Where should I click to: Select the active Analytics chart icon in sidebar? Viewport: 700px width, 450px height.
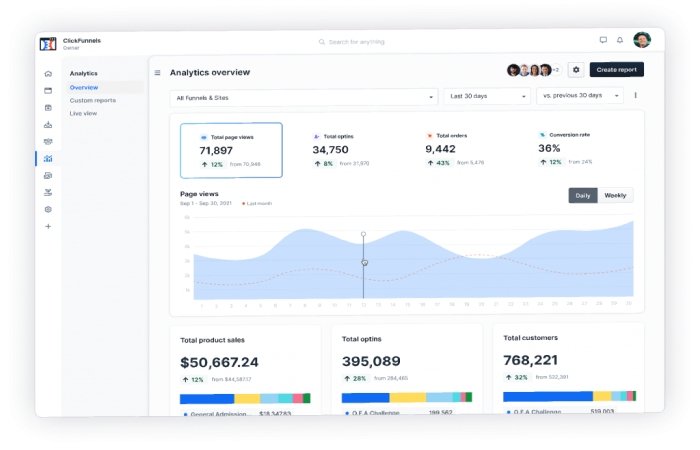click(x=48, y=158)
